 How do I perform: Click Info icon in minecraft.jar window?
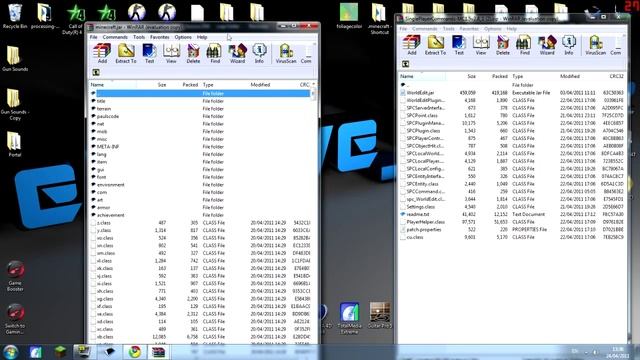click(259, 53)
